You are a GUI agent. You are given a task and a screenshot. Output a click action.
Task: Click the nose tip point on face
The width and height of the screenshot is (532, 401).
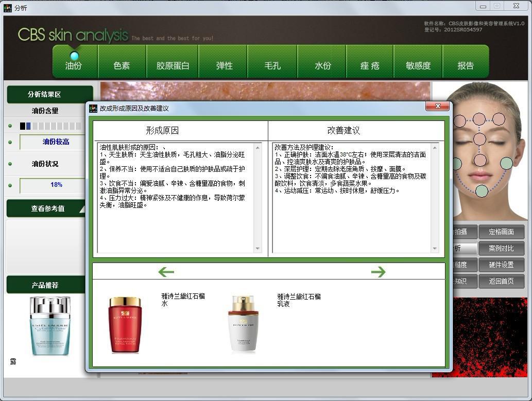(x=480, y=160)
